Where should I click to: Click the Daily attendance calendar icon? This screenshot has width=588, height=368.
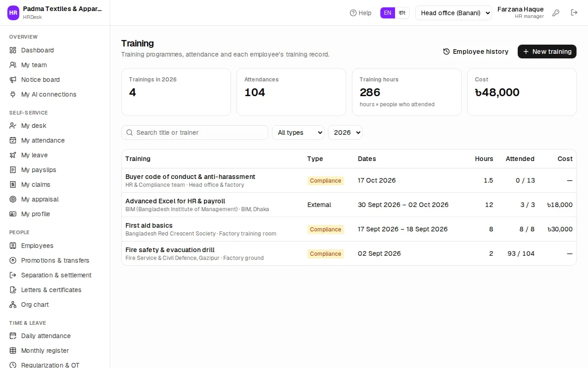(x=13, y=336)
